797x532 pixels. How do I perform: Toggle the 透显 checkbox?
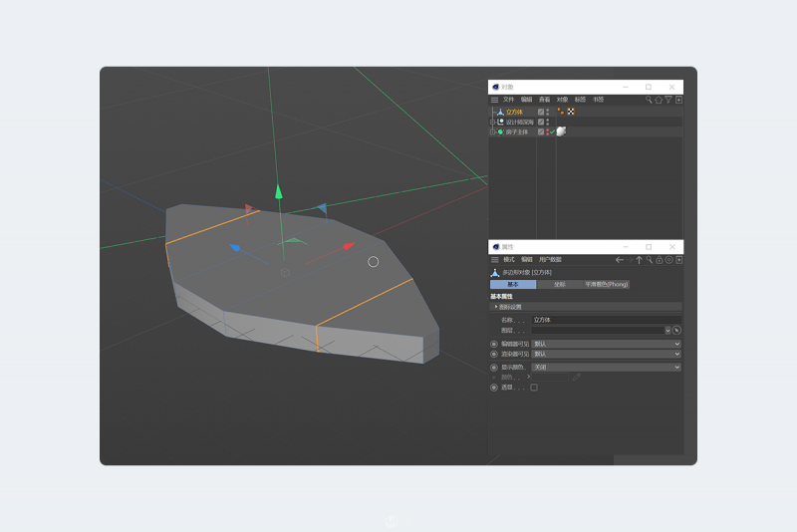pyautogui.click(x=534, y=388)
